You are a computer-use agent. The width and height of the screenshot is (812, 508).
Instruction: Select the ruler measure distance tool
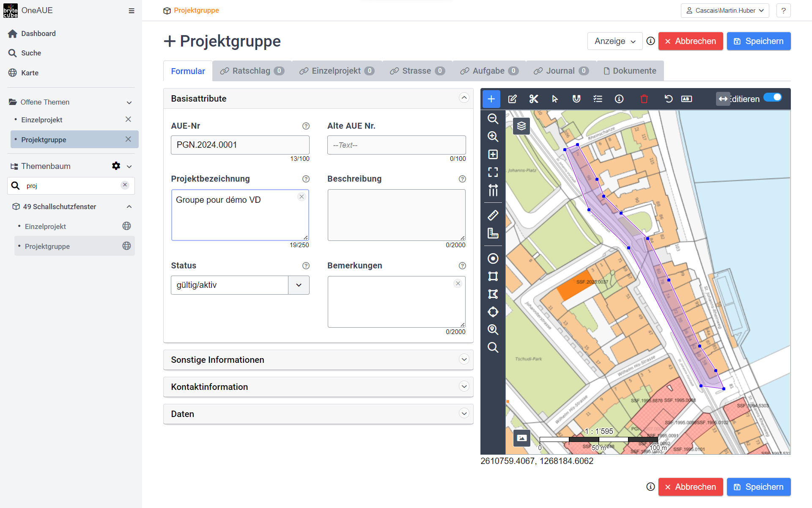pos(493,215)
